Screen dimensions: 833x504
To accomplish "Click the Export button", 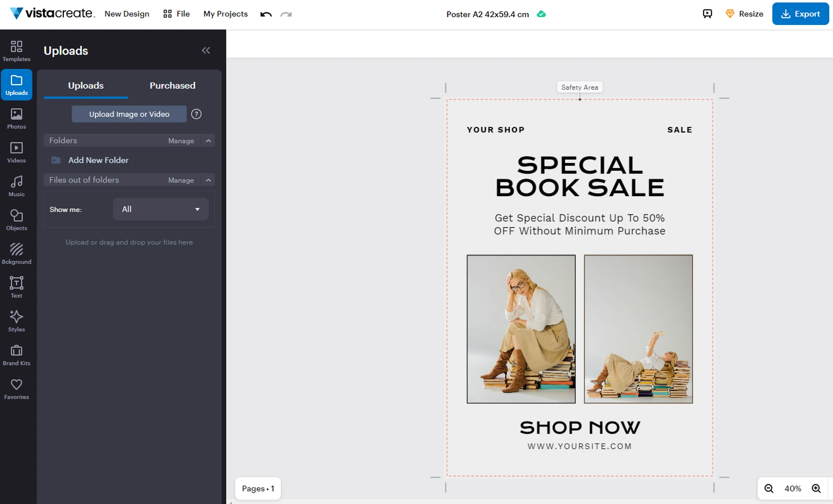I will click(800, 14).
